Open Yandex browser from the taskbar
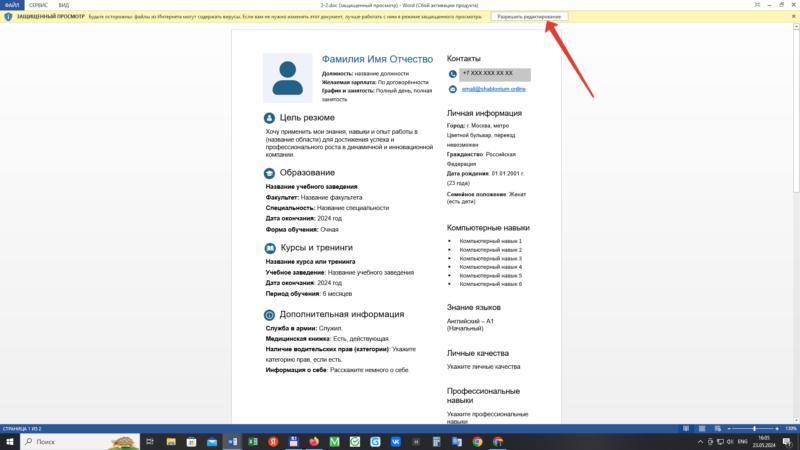 [273, 442]
